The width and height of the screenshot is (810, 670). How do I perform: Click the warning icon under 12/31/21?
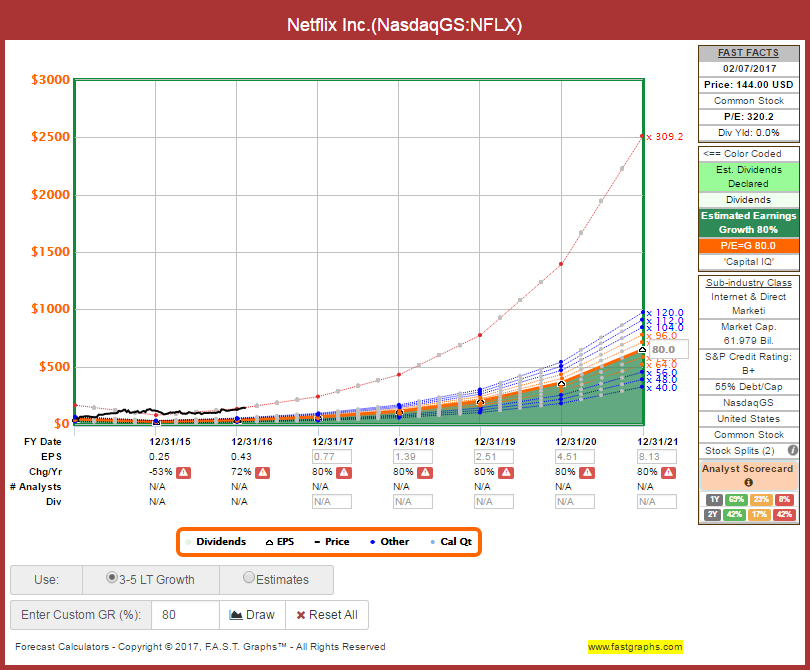point(668,472)
